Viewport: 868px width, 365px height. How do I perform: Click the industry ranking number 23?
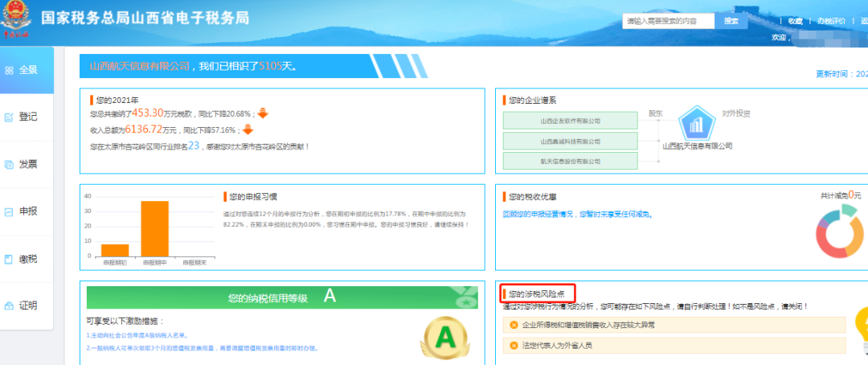pos(193,146)
